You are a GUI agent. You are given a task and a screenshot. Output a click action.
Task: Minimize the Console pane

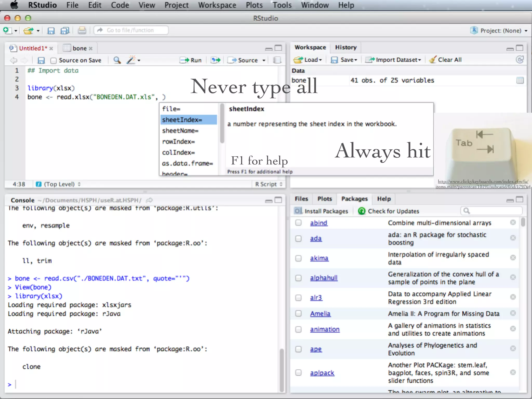pyautogui.click(x=269, y=201)
